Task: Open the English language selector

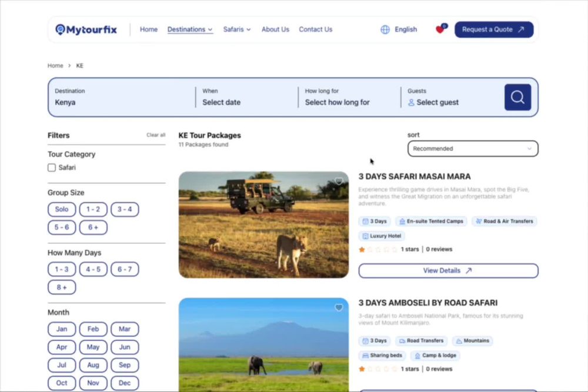Action: coord(405,29)
